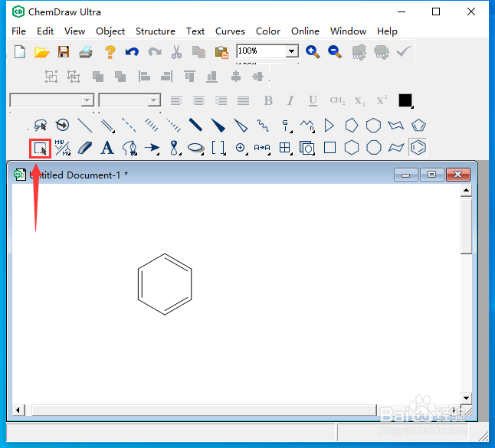This screenshot has width=495, height=448.
Task: Click the zoom in magnifier
Action: [313, 52]
